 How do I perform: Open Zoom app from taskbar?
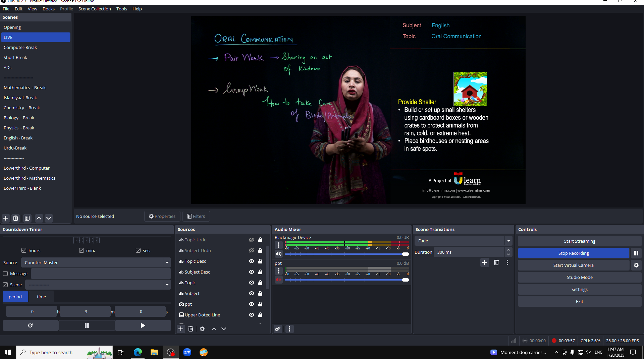(187, 352)
